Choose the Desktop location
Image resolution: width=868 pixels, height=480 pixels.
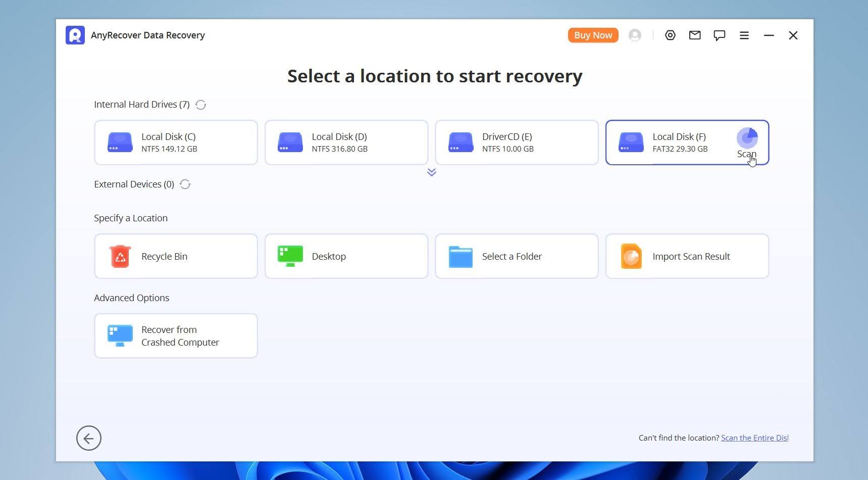click(346, 256)
